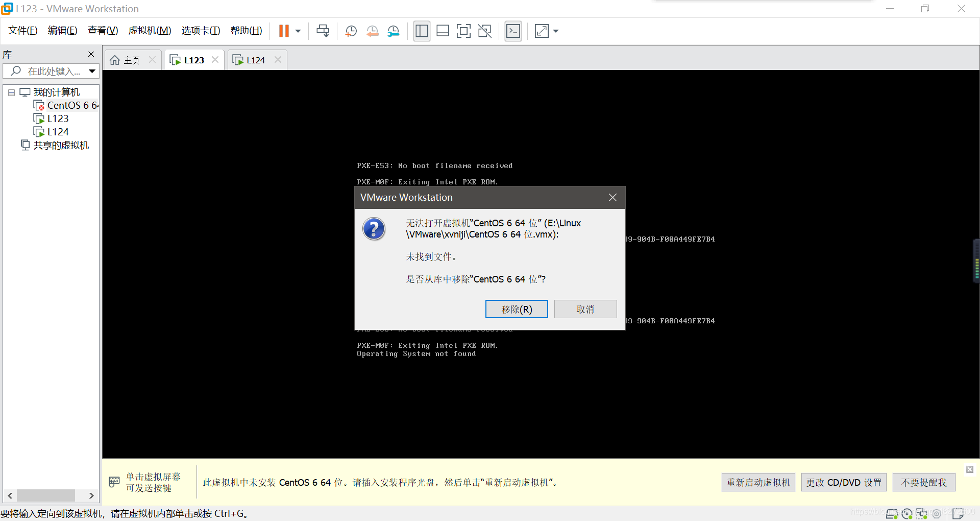Viewport: 980px width, 521px height.
Task: Click the pause virtual machine icon
Action: pos(284,31)
